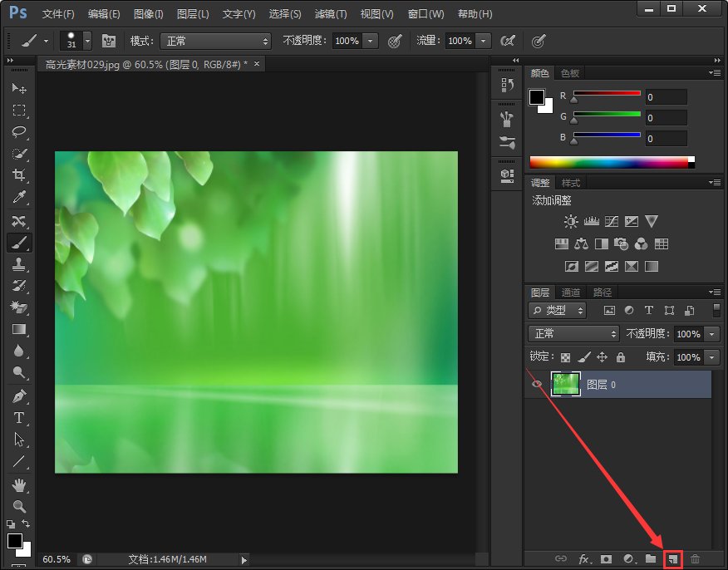Switch to the 通道 channels tab

click(571, 292)
